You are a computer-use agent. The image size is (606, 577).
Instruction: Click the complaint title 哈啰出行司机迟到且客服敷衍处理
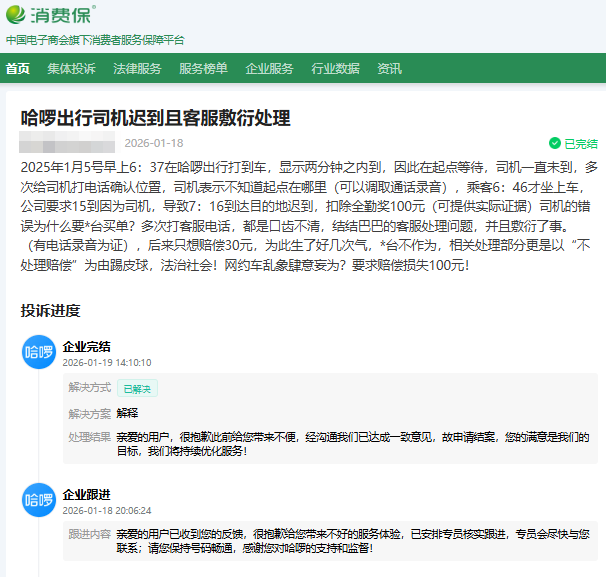[x=155, y=118]
